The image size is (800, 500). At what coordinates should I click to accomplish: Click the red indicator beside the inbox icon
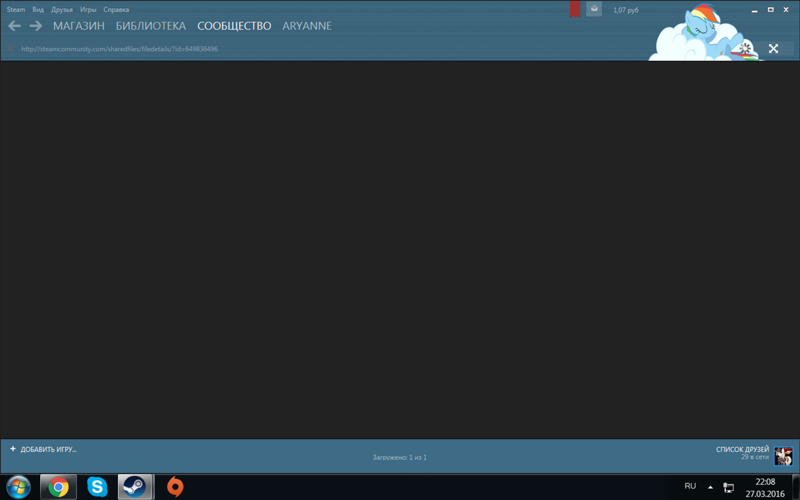(x=574, y=9)
